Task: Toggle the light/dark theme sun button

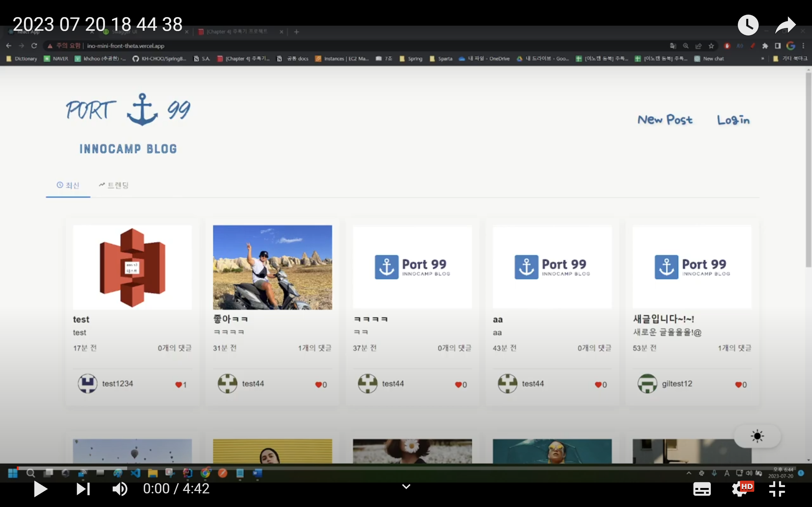Action: tap(757, 436)
